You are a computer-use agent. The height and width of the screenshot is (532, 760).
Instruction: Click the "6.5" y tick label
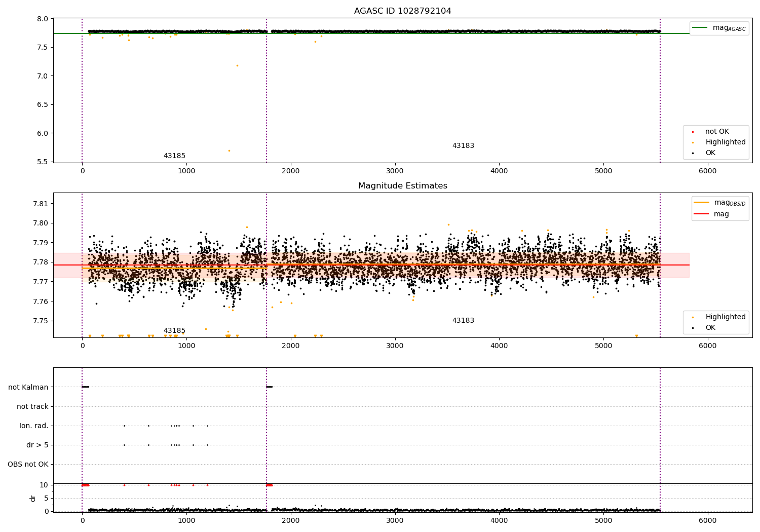pyautogui.click(x=43, y=105)
